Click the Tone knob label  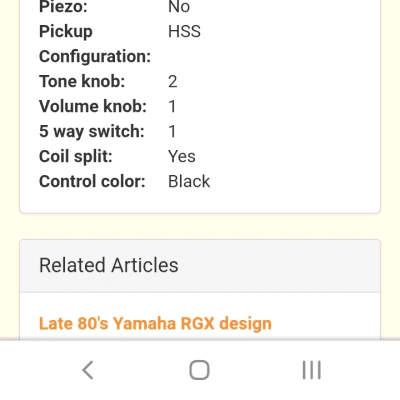click(82, 81)
